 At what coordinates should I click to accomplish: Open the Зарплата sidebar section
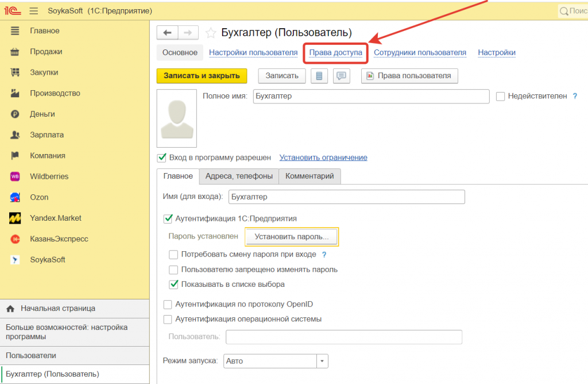(47, 135)
